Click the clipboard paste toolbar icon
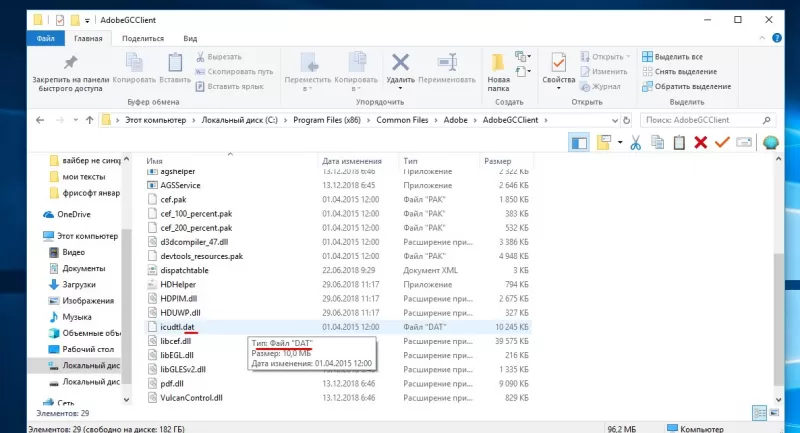Screen dimensions: 800x433 679,143
